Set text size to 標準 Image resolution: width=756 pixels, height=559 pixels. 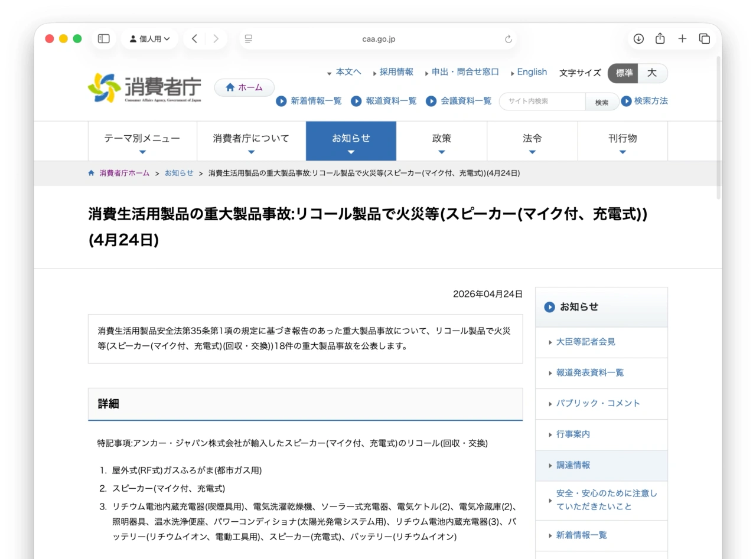[624, 73]
